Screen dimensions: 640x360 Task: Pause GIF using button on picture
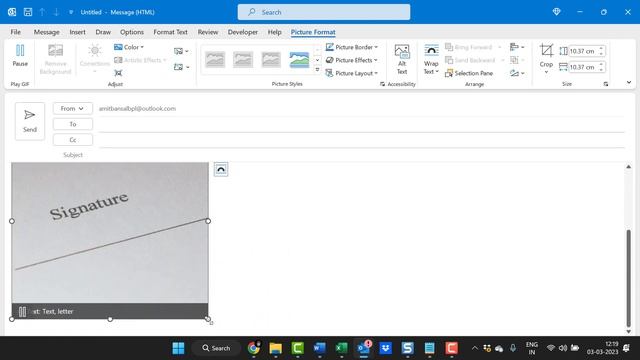22,311
